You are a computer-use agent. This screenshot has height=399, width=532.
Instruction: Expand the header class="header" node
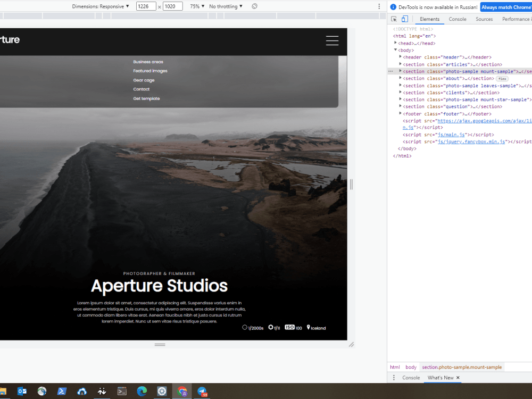[401, 57]
